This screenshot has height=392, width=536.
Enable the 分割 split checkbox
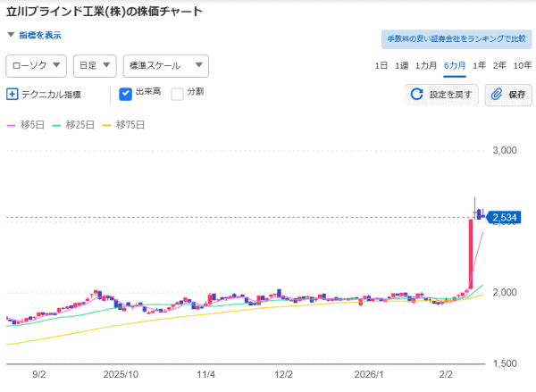(177, 94)
